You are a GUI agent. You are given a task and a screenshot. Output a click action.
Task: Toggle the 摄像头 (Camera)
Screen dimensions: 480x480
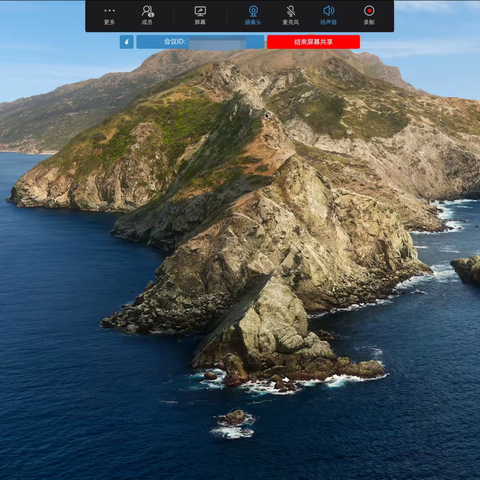pos(253,16)
